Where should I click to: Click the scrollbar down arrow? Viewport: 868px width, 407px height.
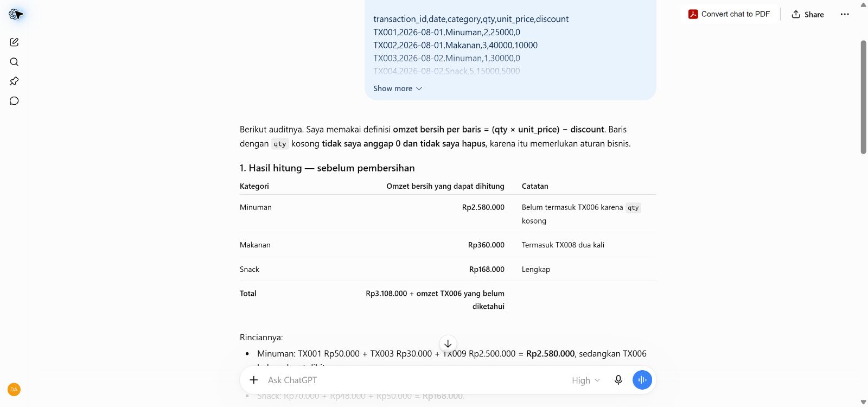coord(863,402)
